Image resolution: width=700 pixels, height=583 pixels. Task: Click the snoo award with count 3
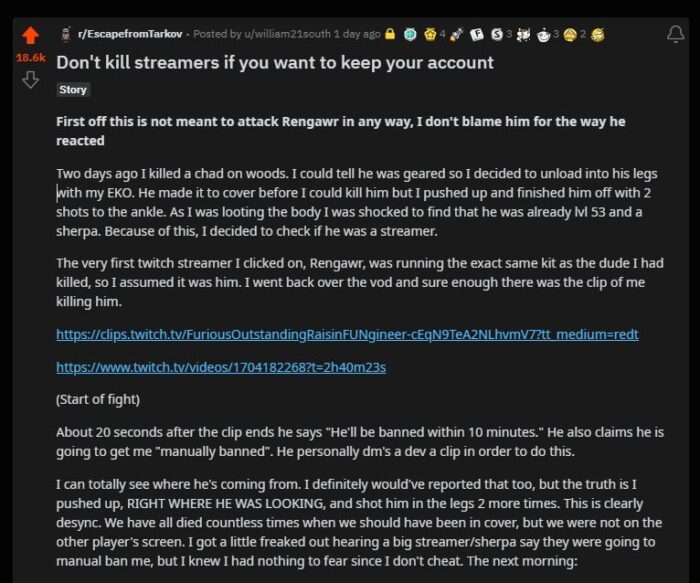coord(543,34)
